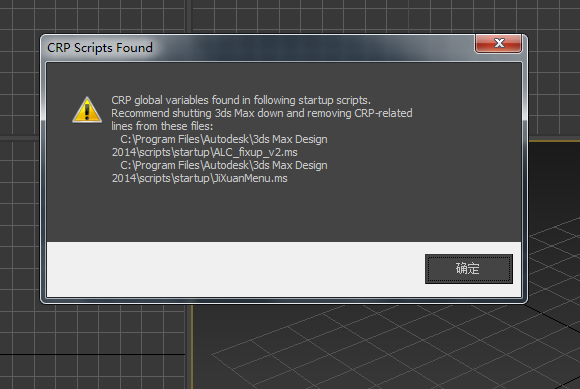The width and height of the screenshot is (580, 389).
Task: Click the white footer area beside 确定
Action: point(235,269)
